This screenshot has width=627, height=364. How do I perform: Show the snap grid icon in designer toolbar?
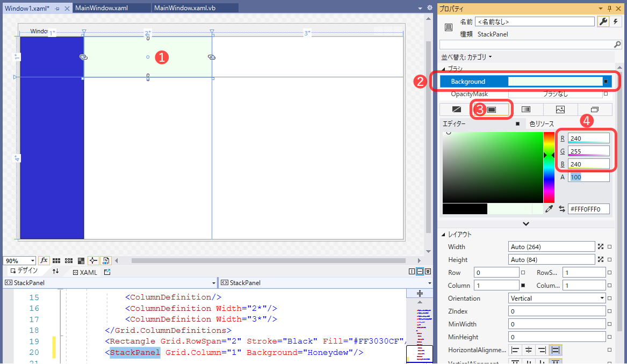[56, 260]
